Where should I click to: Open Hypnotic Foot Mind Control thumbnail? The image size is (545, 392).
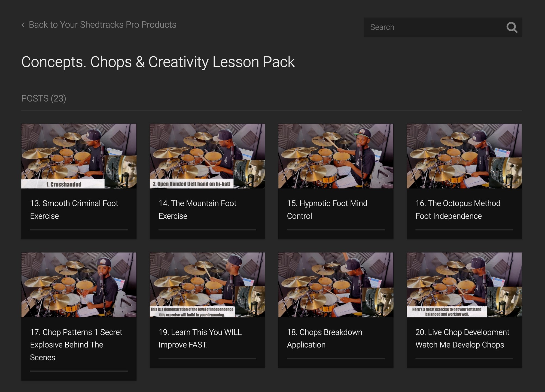[x=336, y=156]
